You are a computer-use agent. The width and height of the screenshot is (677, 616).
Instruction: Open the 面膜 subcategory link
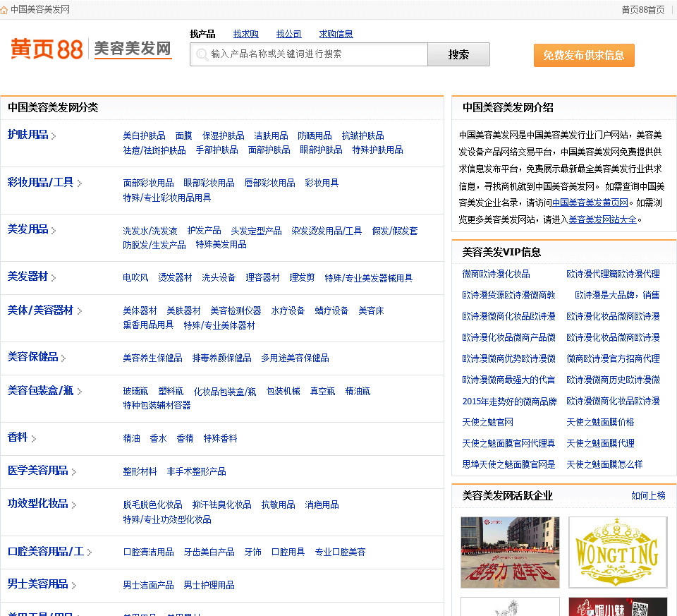pos(183,135)
